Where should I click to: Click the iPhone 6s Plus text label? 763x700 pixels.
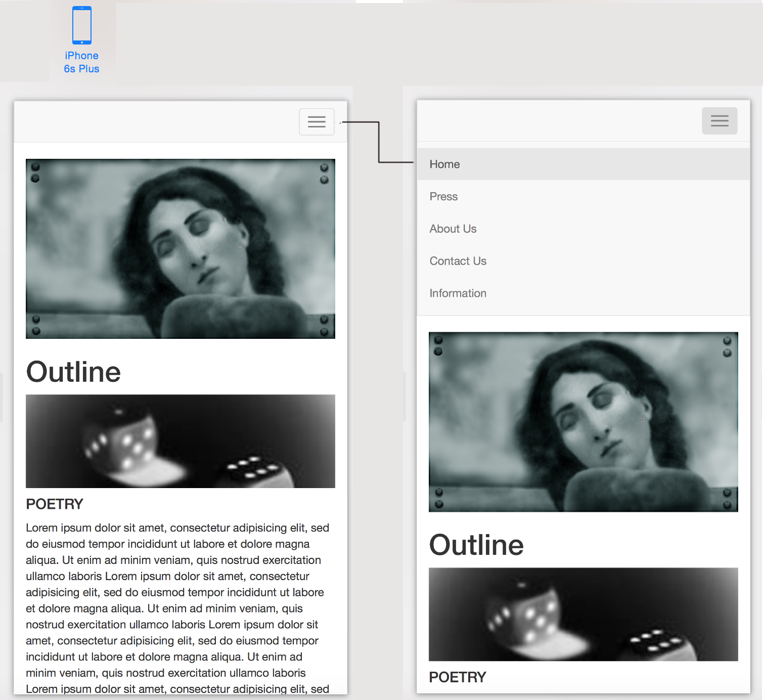coord(81,62)
